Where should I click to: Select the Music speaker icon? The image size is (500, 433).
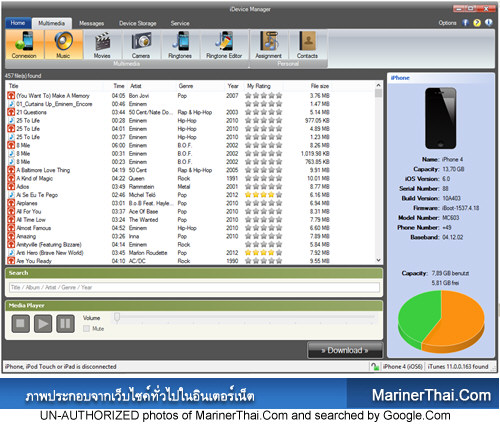pos(63,44)
